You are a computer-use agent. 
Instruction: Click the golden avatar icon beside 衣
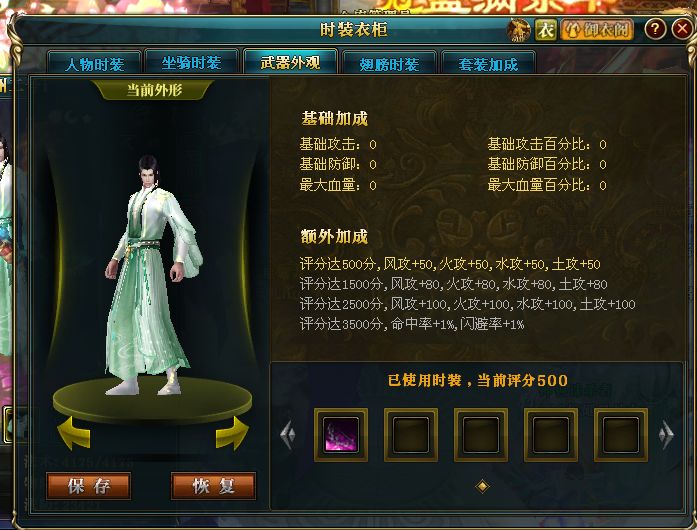519,30
